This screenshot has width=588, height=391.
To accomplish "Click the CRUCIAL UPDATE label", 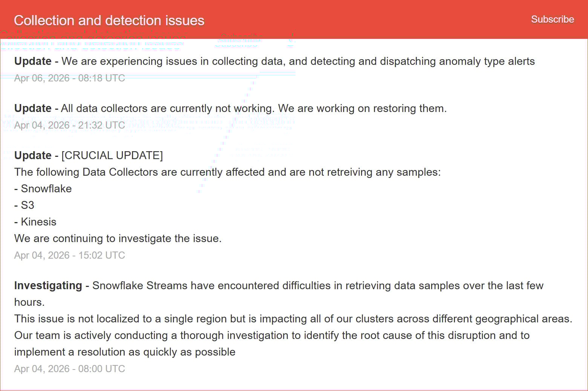I will [112, 155].
